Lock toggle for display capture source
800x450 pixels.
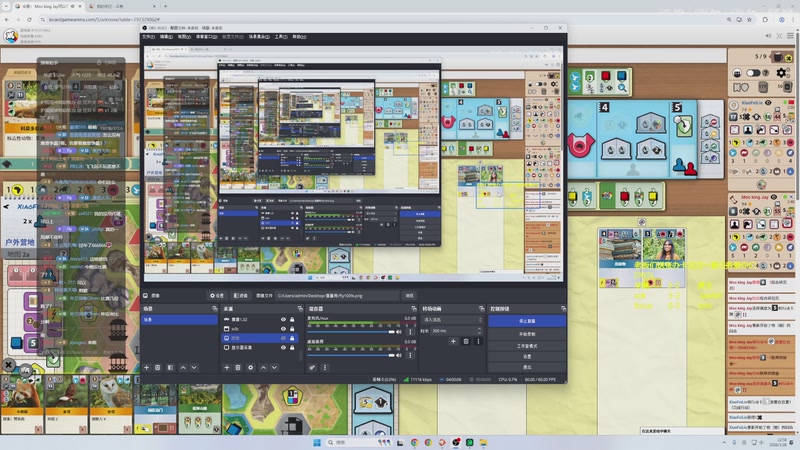pos(292,347)
